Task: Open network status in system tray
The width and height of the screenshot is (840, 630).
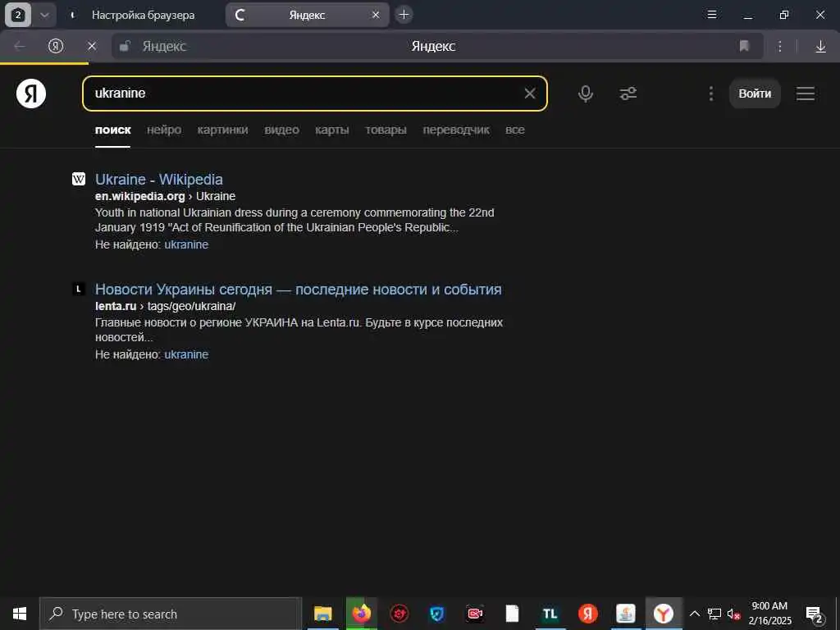Action: pos(714,614)
